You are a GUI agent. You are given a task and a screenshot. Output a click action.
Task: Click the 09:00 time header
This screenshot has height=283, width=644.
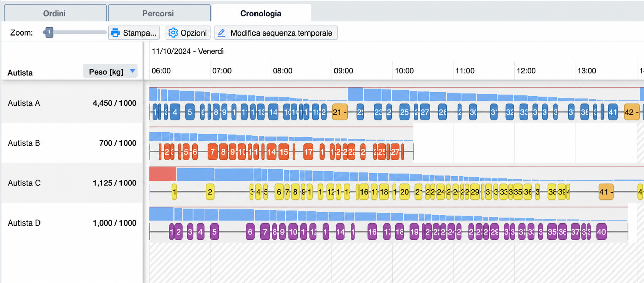pyautogui.click(x=343, y=71)
